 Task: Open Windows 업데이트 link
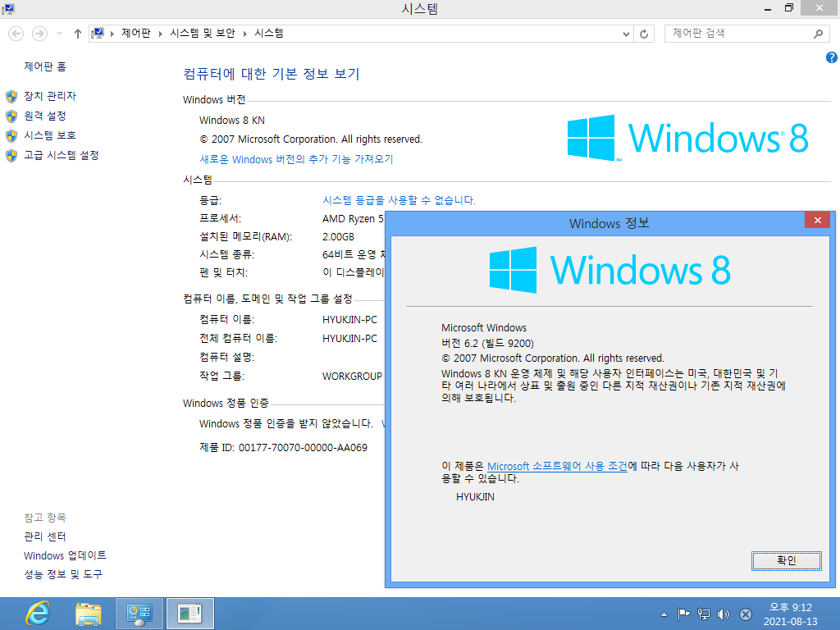click(x=65, y=555)
